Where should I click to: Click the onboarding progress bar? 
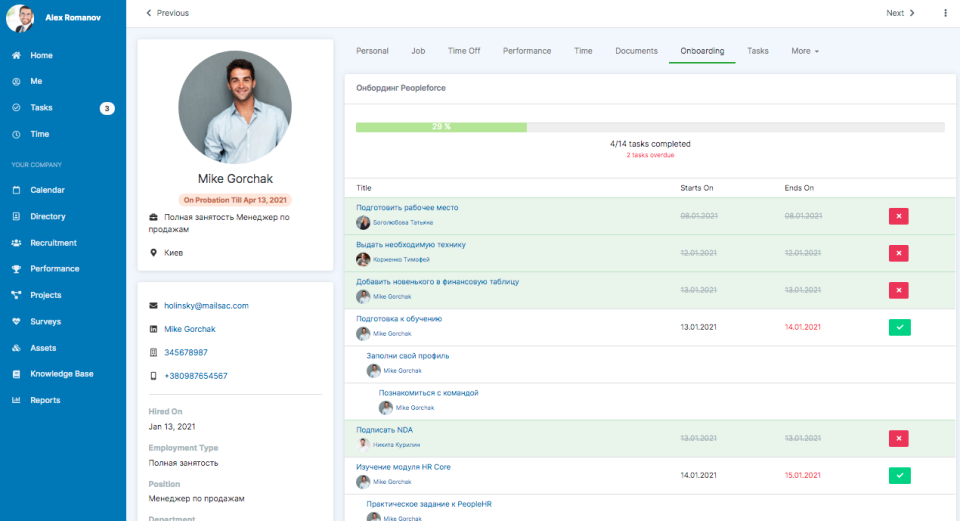coord(650,127)
